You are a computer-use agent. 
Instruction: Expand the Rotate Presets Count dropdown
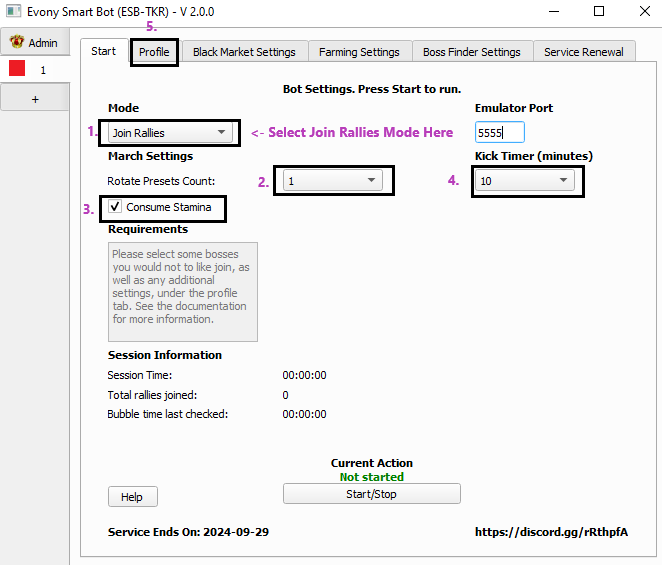pyautogui.click(x=332, y=180)
